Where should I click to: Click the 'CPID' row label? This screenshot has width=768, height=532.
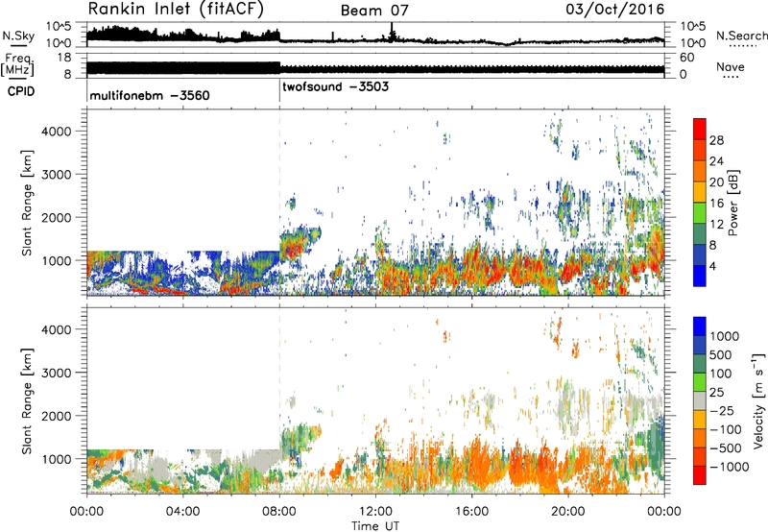tap(21, 91)
